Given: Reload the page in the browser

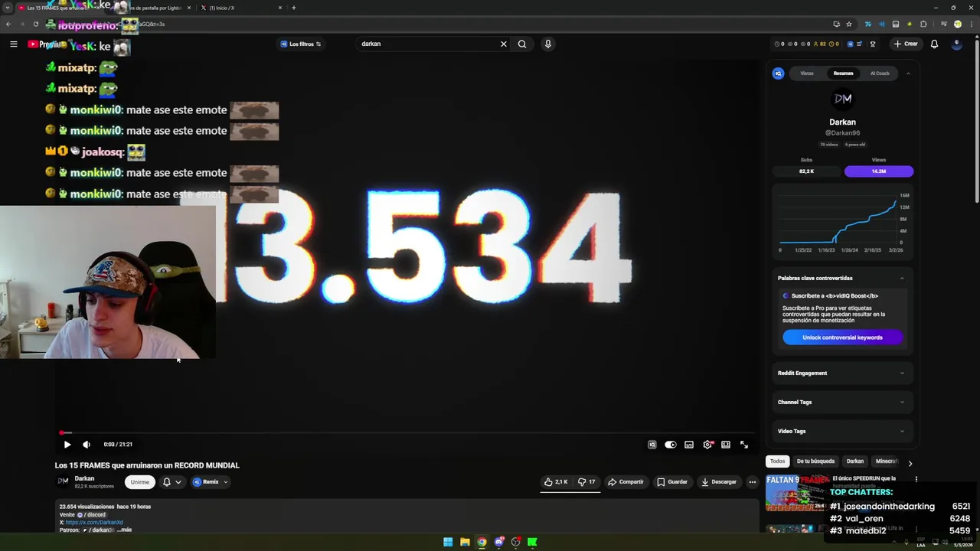Looking at the screenshot, I should pyautogui.click(x=36, y=24).
